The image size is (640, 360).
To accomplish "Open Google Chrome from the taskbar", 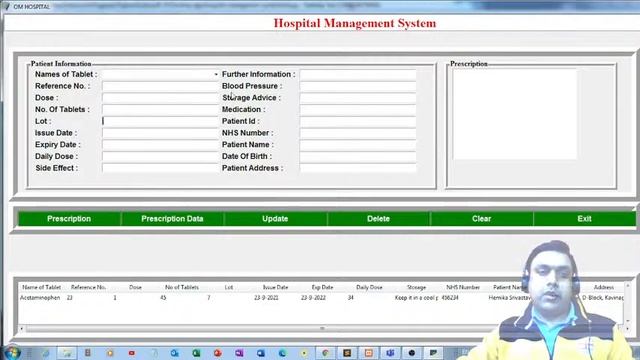I will [325, 353].
